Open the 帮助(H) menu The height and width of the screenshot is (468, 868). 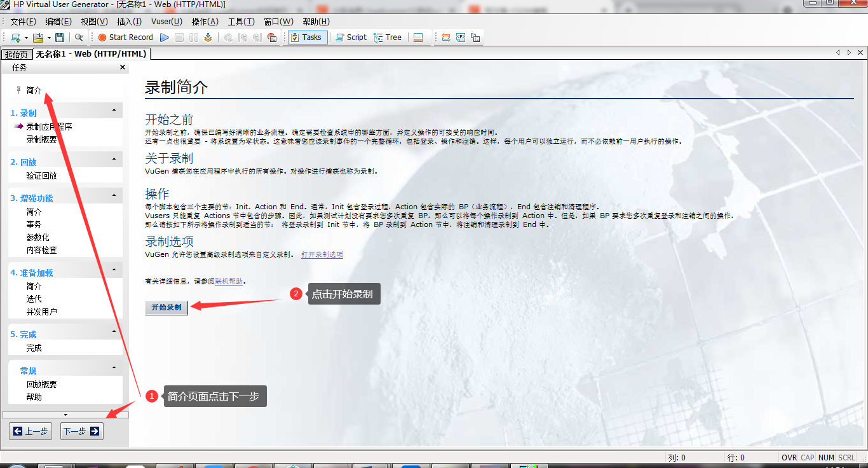click(x=316, y=22)
